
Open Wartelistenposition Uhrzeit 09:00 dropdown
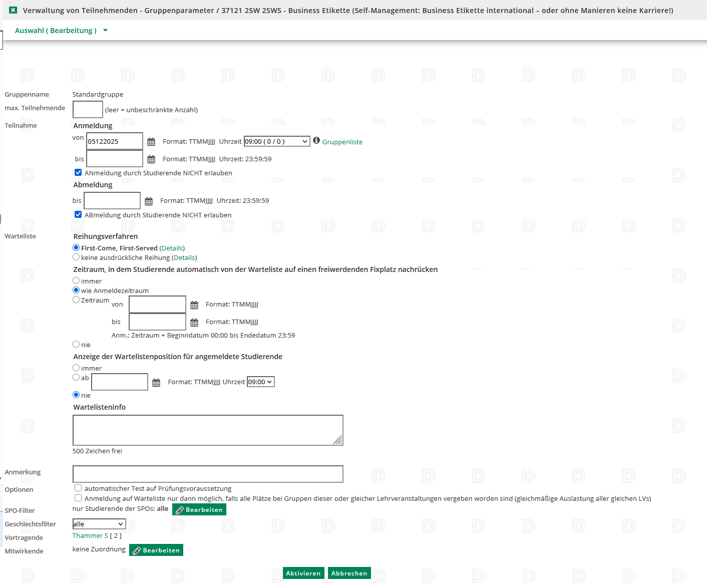261,382
